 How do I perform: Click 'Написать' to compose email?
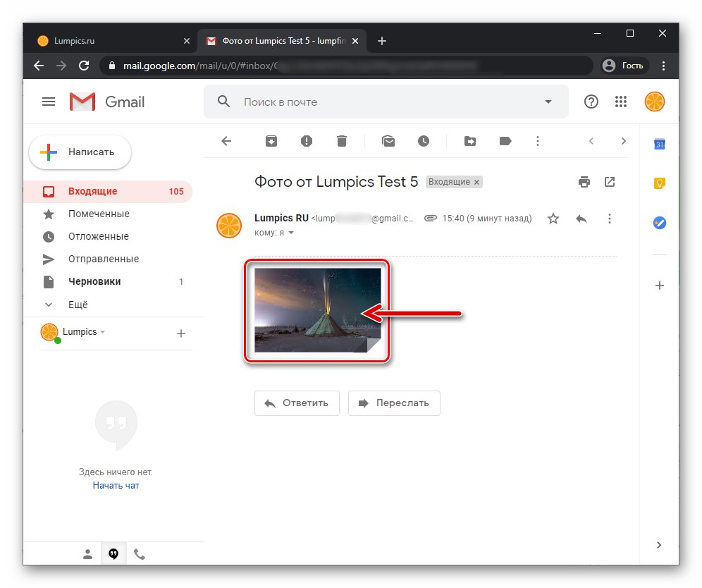point(80,152)
